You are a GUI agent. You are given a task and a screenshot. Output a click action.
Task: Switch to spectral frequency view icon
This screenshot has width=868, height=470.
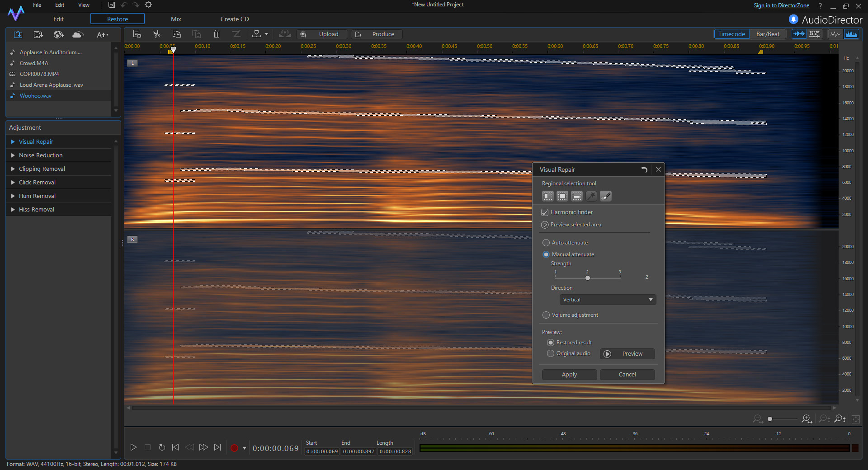tap(852, 34)
